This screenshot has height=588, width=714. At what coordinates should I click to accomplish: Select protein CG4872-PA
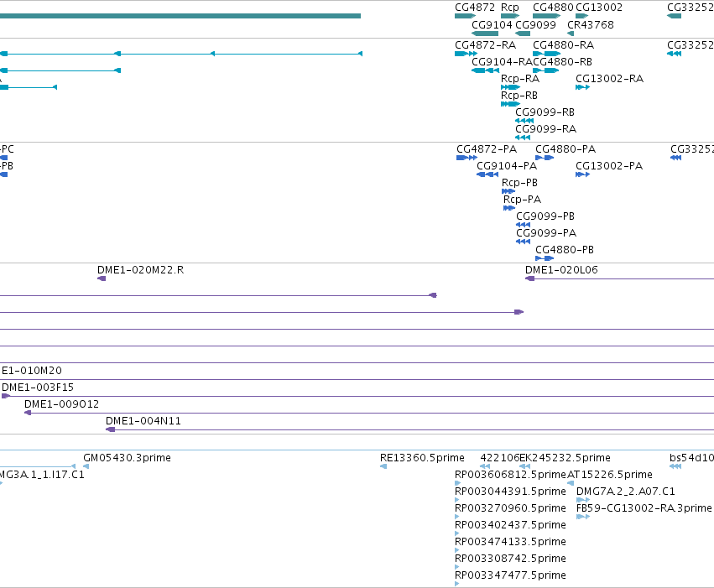(487, 149)
